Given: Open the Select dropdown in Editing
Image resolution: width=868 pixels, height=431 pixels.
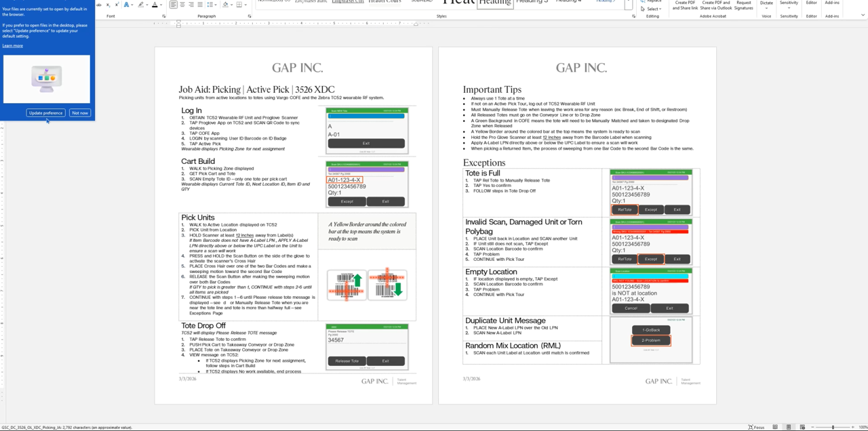Looking at the screenshot, I should point(652,9).
